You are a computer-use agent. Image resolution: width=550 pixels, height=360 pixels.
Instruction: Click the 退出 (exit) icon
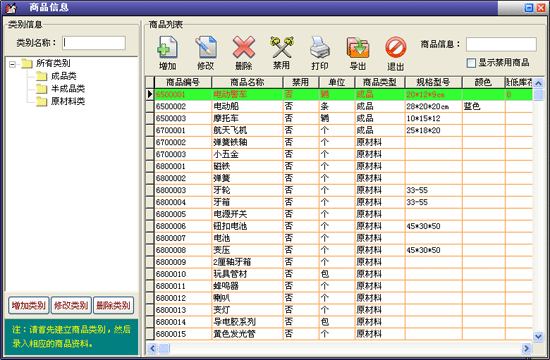[x=396, y=47]
